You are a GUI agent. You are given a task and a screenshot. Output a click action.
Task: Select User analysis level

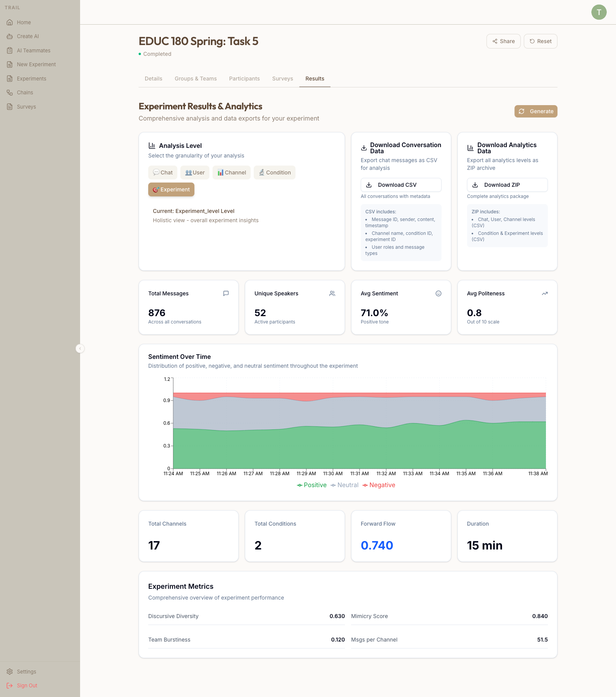click(195, 173)
